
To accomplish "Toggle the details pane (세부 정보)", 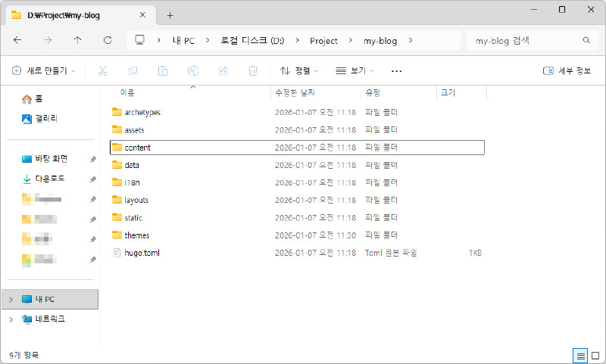I will 567,70.
